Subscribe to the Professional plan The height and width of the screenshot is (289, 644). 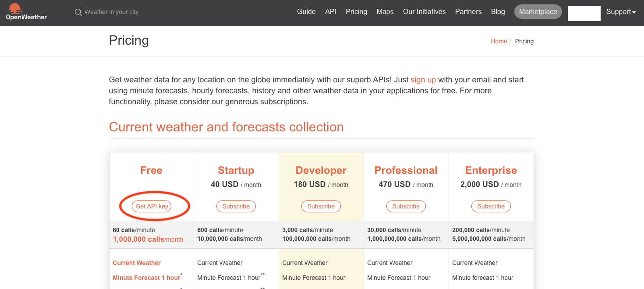pyautogui.click(x=406, y=206)
